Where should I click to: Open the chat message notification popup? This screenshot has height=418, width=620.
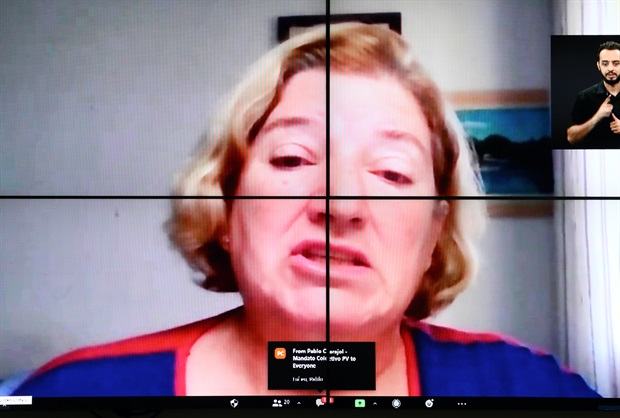click(x=321, y=366)
